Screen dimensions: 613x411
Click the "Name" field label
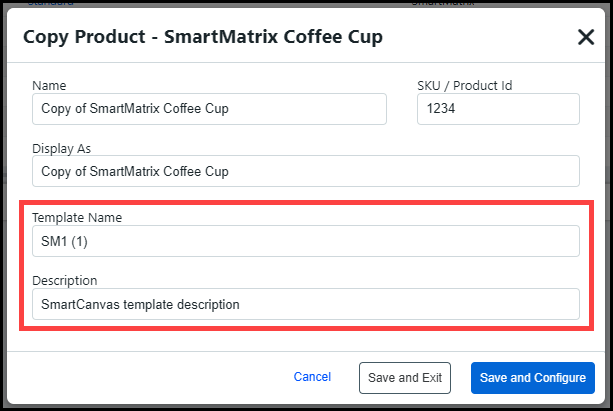tap(49, 86)
